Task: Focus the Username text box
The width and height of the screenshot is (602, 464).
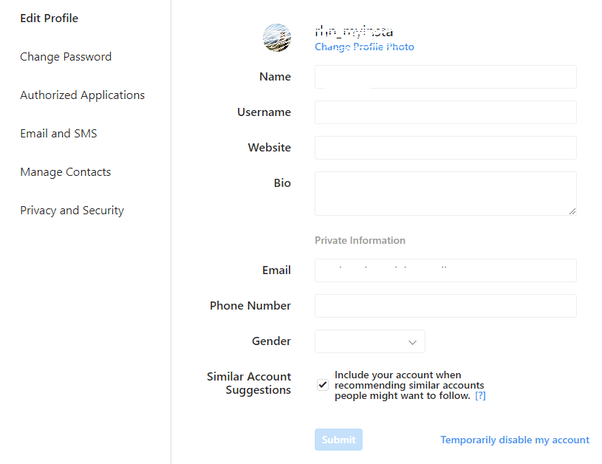Action: pyautogui.click(x=445, y=112)
